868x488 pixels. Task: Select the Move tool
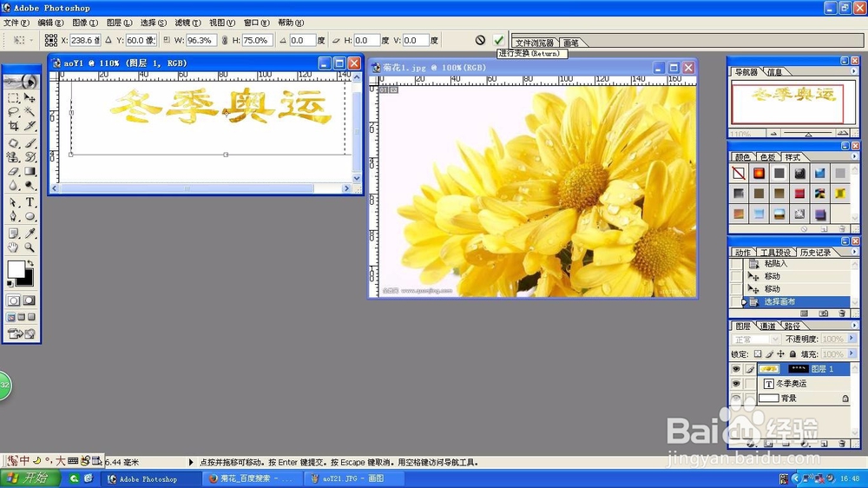30,98
